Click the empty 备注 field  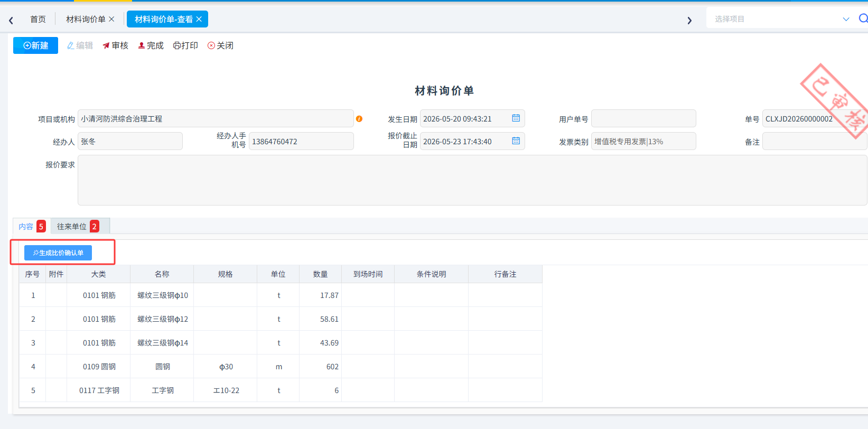pos(815,141)
